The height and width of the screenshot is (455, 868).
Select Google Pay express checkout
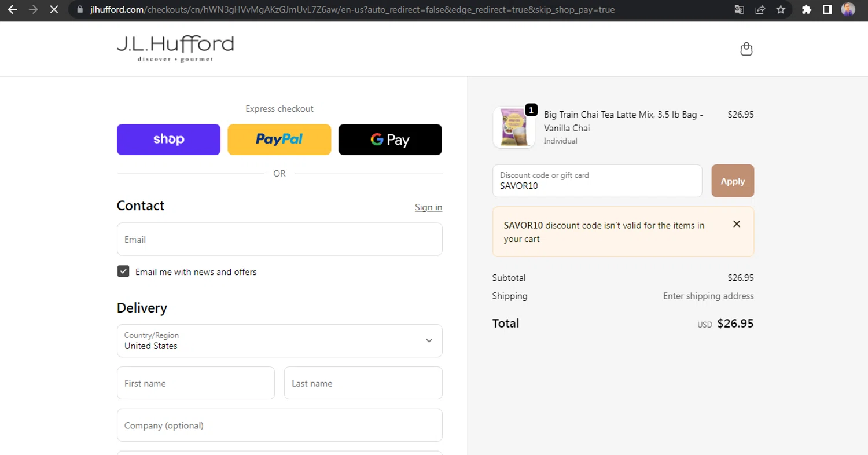click(x=390, y=140)
